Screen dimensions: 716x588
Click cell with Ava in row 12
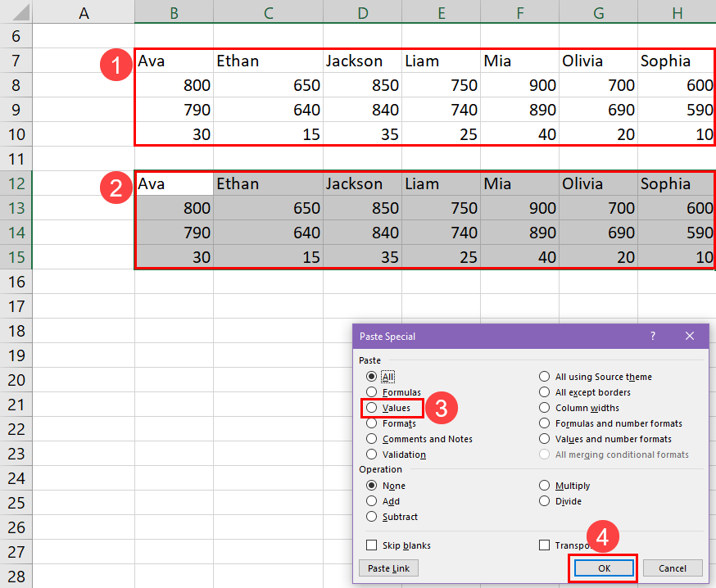coord(174,183)
